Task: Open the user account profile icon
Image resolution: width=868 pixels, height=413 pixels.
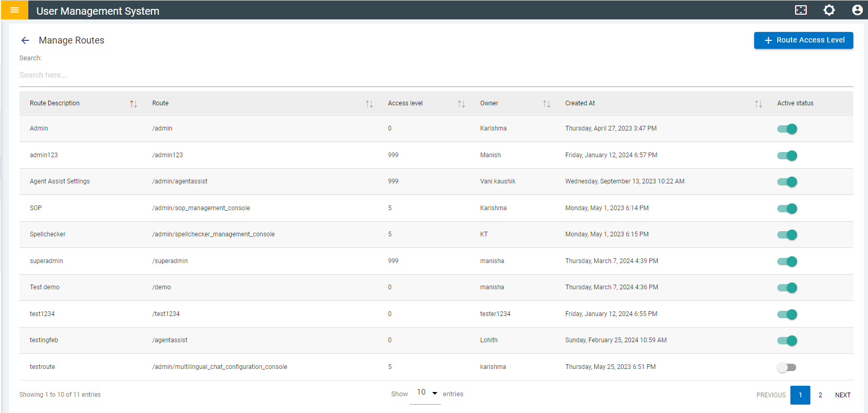Action: 857,10
